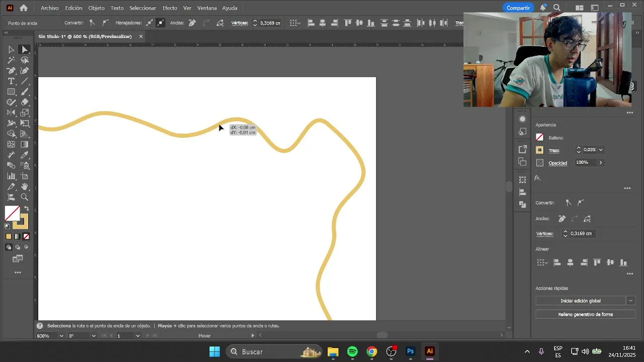Open the 600% zoom level dropdown

61,336
